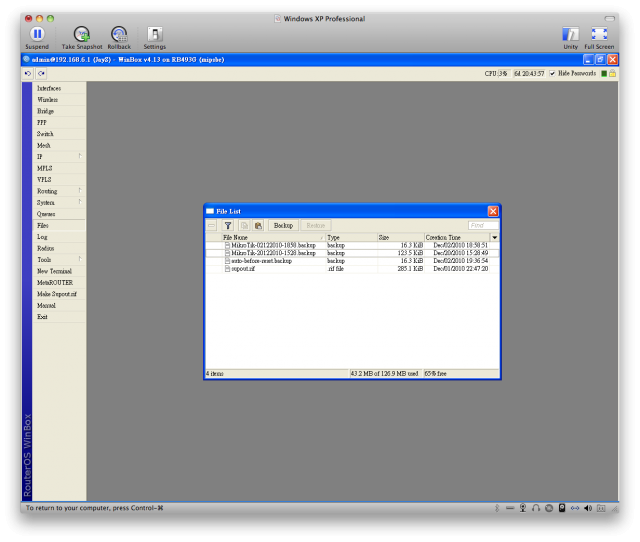The height and width of the screenshot is (542, 640).
Task: Click the Rollback toolbar icon
Action: pyautogui.click(x=119, y=34)
